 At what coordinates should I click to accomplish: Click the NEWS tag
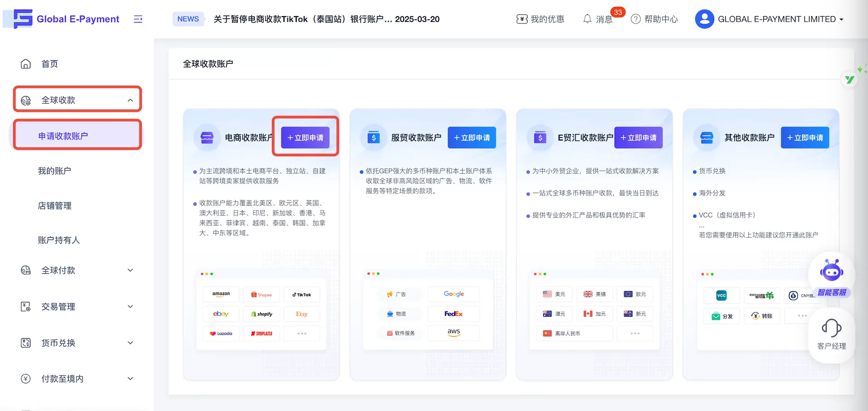click(x=188, y=19)
